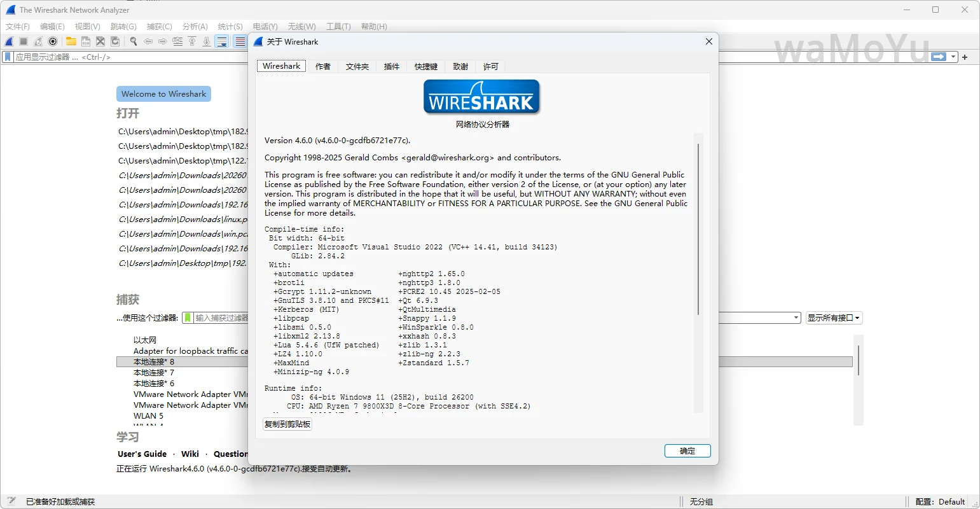The image size is (980, 509).
Task: Click the restart capture icon
Action: (x=38, y=41)
